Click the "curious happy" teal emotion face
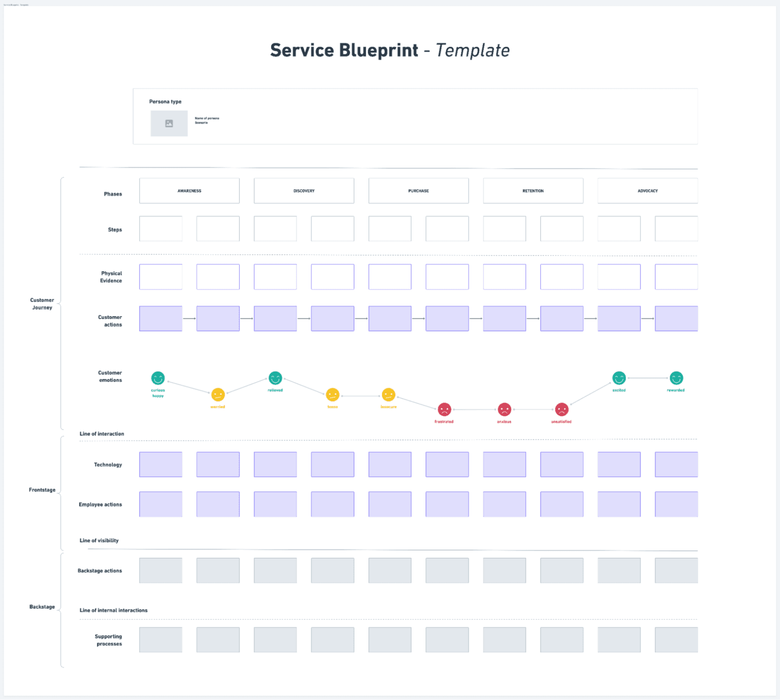 point(158,377)
